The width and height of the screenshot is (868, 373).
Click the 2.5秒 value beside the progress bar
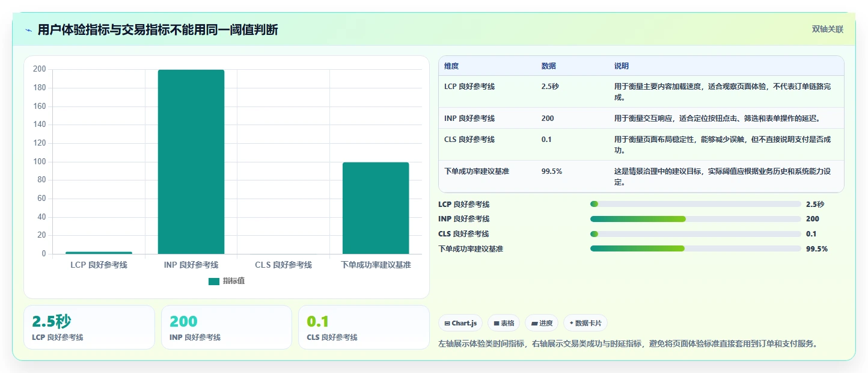coord(815,204)
